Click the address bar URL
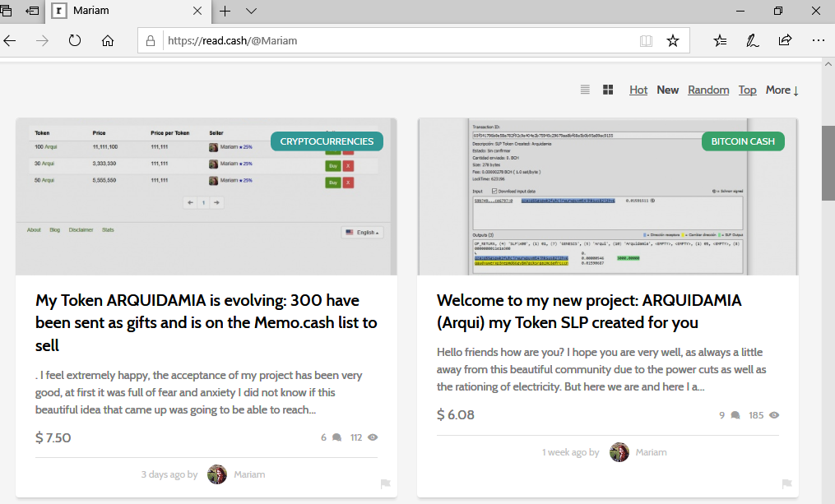The height and width of the screenshot is (504, 835). [x=232, y=41]
